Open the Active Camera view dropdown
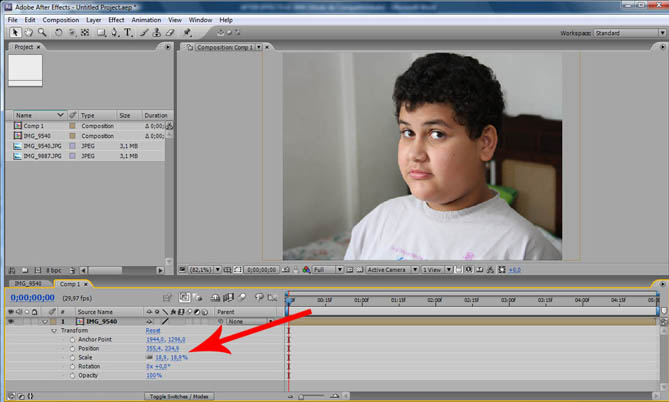The height and width of the screenshot is (402, 669). [x=388, y=269]
